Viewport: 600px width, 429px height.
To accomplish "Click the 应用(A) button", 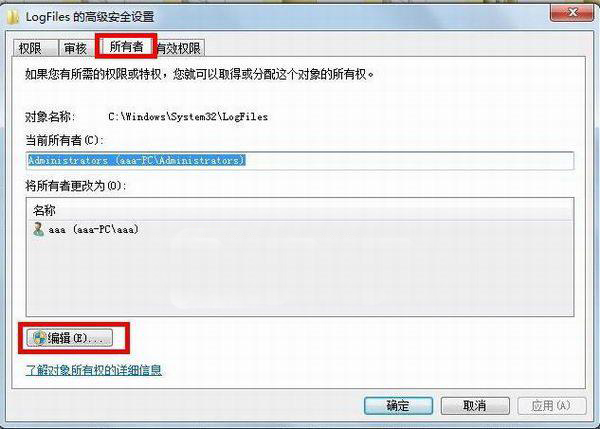I will 551,406.
